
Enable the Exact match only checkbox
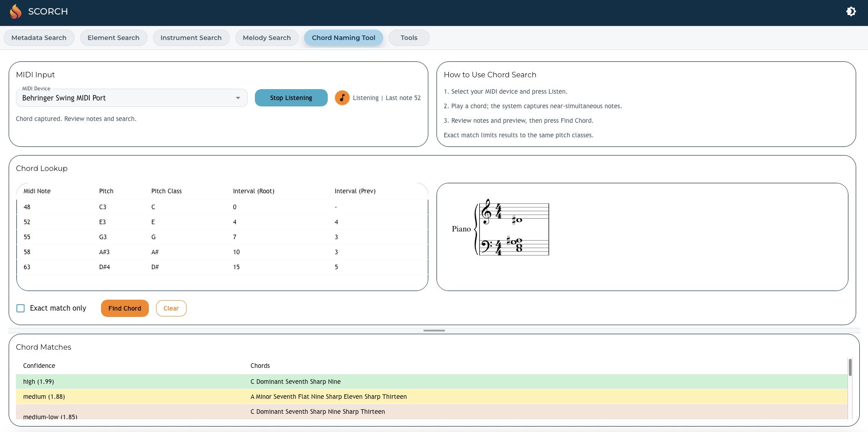[x=20, y=308]
